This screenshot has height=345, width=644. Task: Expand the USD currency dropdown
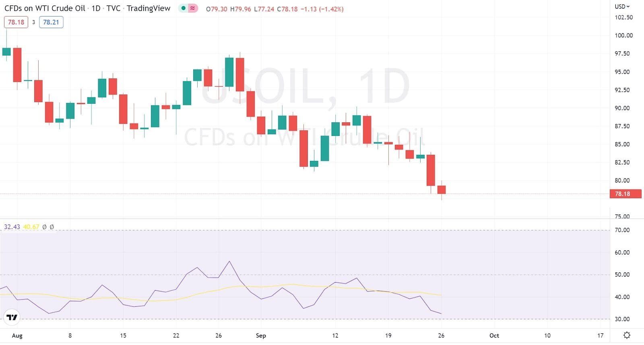pos(622,6)
